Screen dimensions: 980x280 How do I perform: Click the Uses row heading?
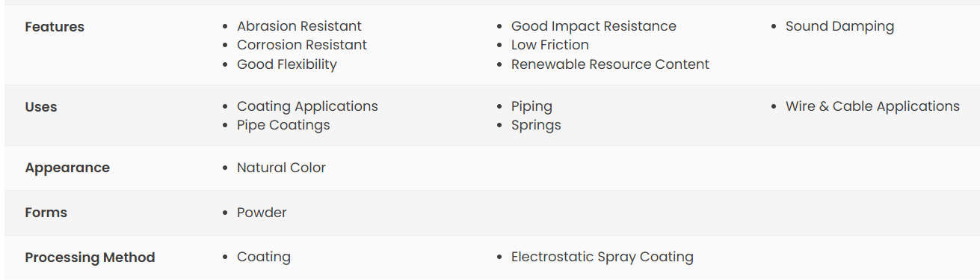41,107
